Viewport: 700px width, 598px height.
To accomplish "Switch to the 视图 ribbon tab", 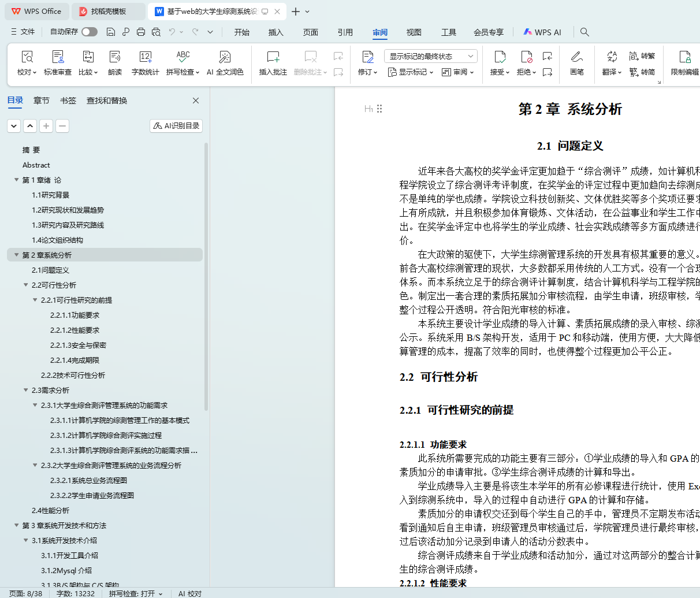I will [x=414, y=32].
